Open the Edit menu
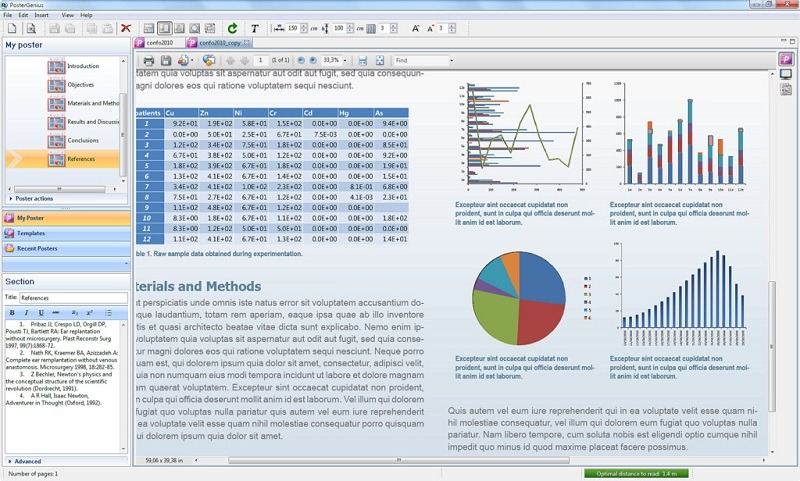800x481 pixels. click(23, 15)
